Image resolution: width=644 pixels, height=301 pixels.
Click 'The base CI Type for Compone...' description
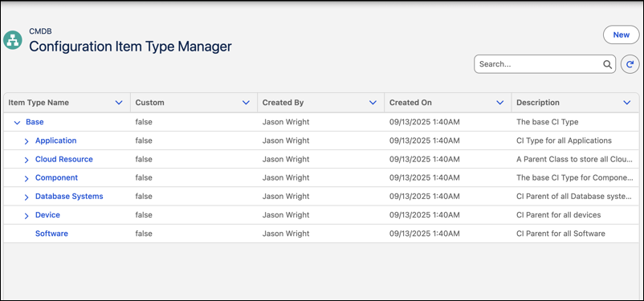click(x=574, y=177)
